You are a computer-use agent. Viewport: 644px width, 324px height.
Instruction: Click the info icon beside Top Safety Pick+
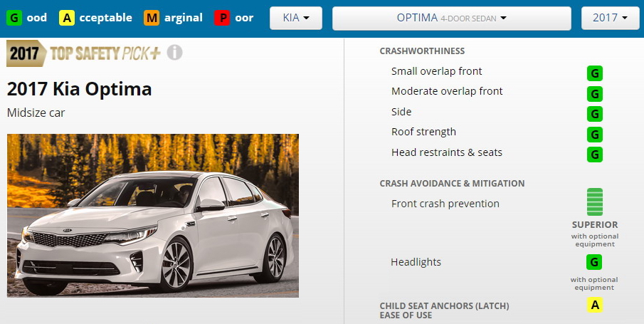pyautogui.click(x=174, y=53)
